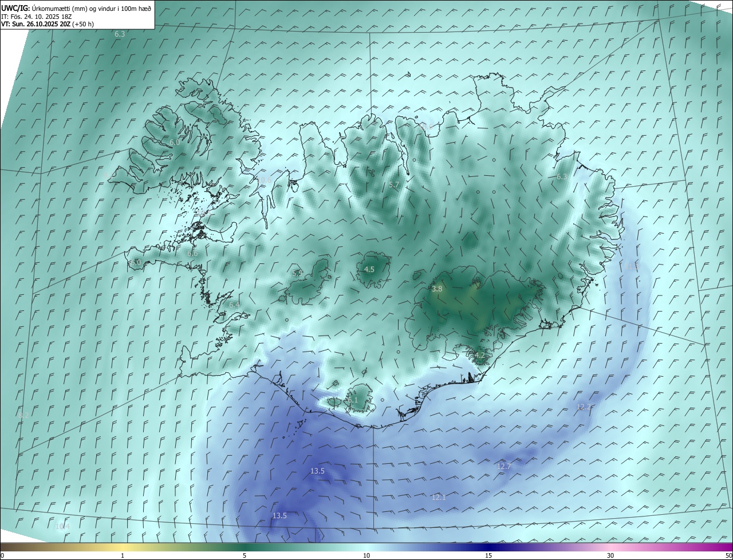
Task: Click the color scale tick label 10
Action: pos(366,555)
